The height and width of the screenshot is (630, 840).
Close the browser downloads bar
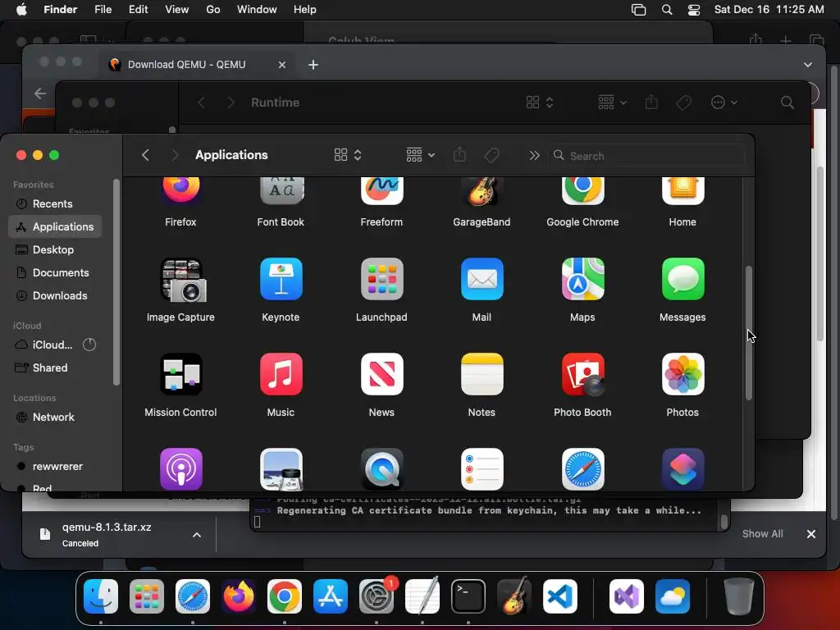tap(811, 534)
